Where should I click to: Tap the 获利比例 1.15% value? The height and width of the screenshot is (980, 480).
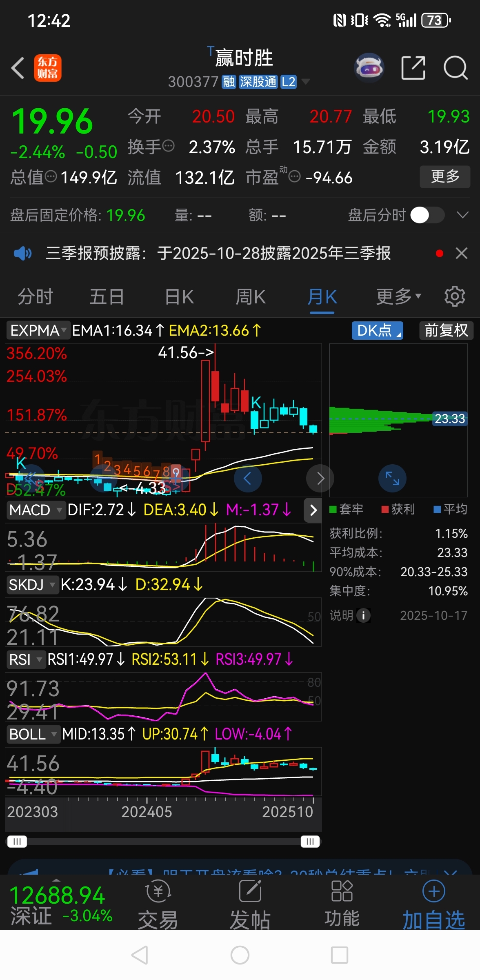451,533
